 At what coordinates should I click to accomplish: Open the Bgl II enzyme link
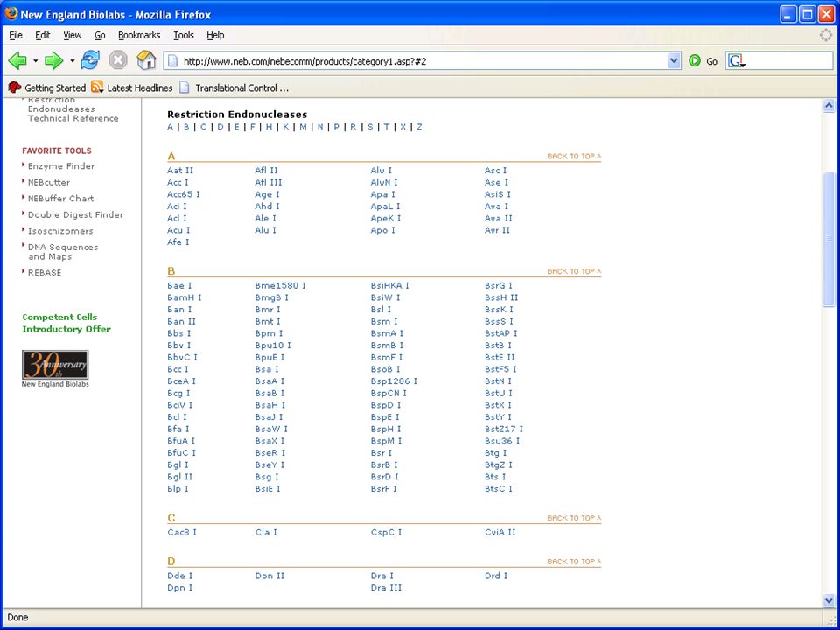click(x=179, y=477)
